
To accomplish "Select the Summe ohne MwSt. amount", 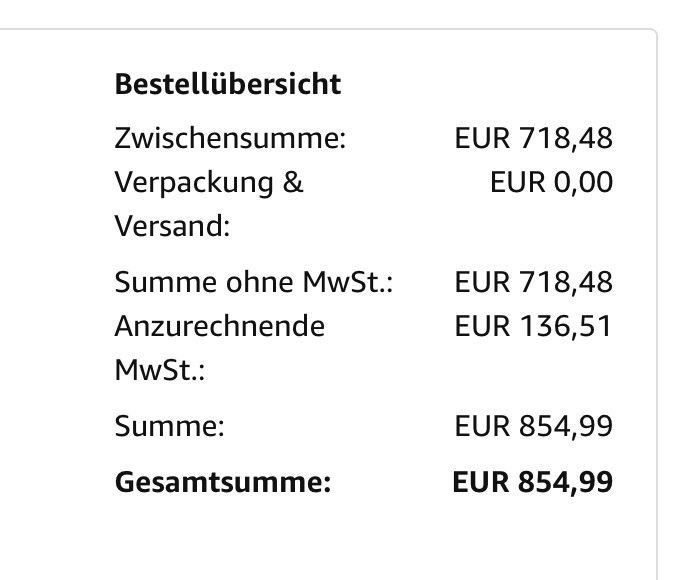I will (534, 282).
